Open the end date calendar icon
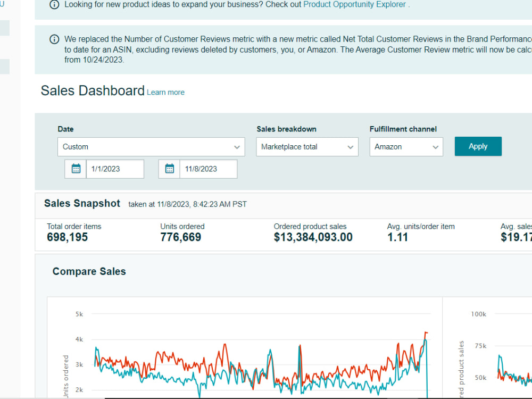The image size is (532, 399). click(x=169, y=169)
